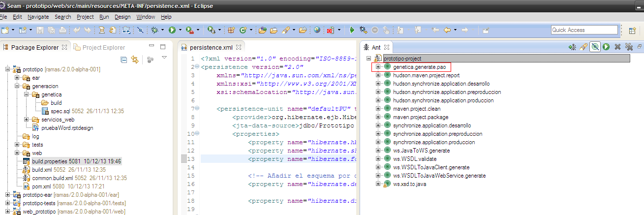Switch to the Project Explorer tab
Screen dimensions: 644x215
click(x=99, y=48)
